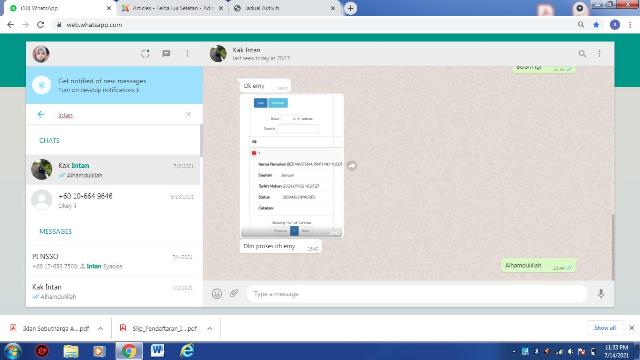Screen dimensions: 640x360
Task: Record a voice message with microphone
Action: click(601, 293)
